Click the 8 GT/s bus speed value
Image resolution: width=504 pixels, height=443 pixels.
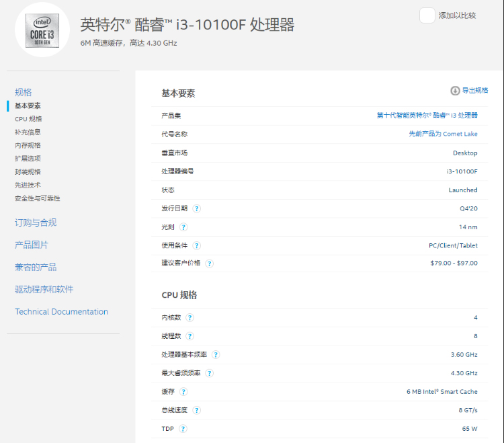pos(468,410)
